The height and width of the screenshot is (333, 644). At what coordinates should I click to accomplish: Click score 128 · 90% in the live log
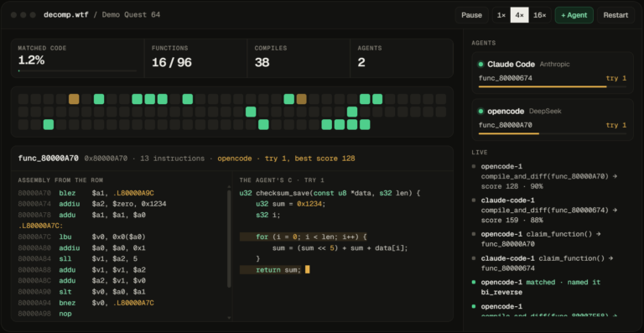[x=512, y=186]
